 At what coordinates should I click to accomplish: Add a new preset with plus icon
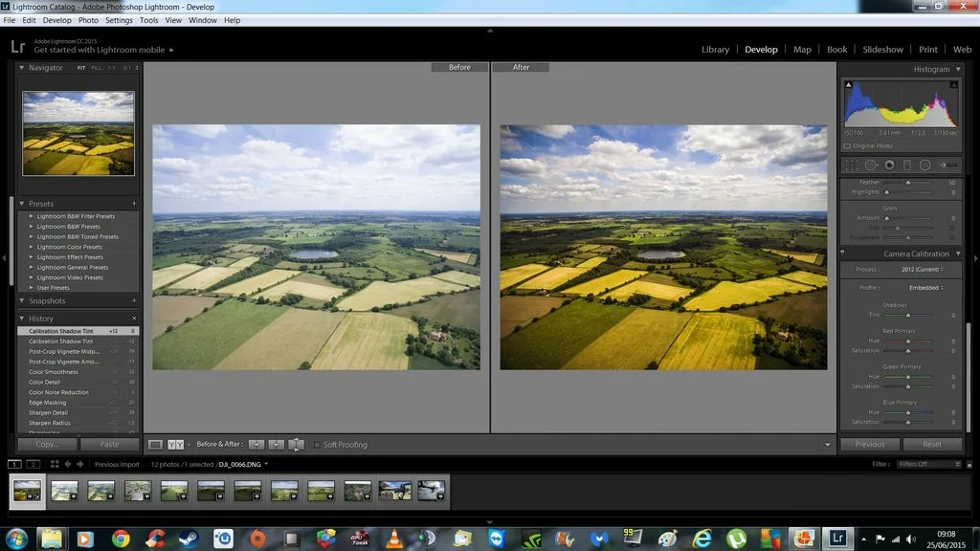click(x=134, y=204)
